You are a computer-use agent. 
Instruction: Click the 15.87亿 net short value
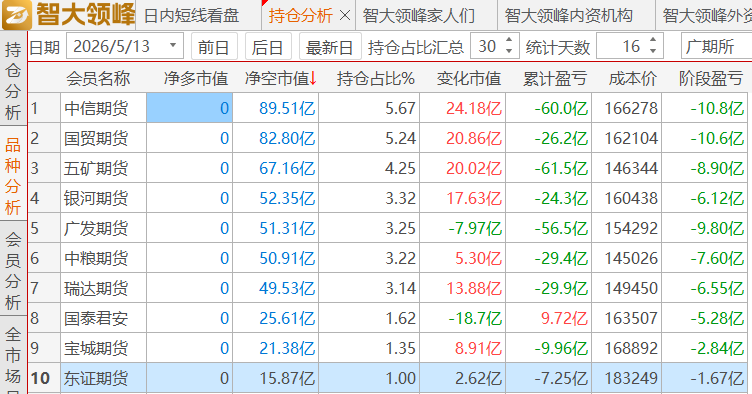tap(276, 378)
